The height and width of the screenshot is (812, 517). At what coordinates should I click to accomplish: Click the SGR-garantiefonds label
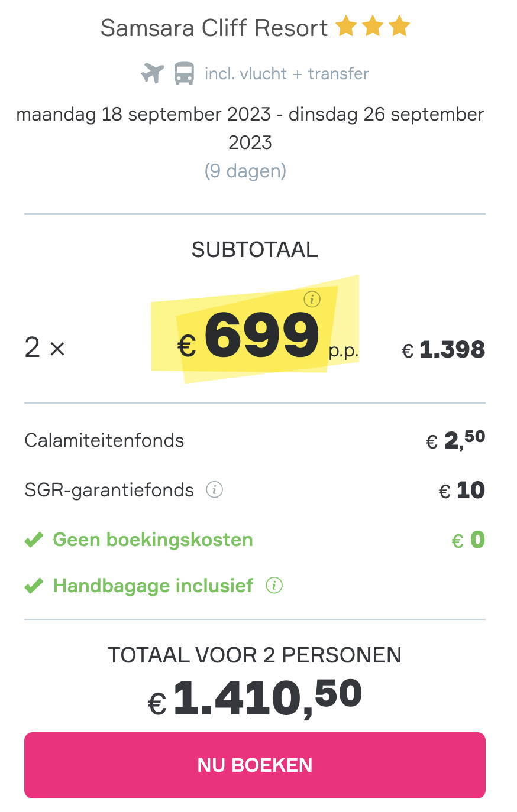[x=109, y=490]
